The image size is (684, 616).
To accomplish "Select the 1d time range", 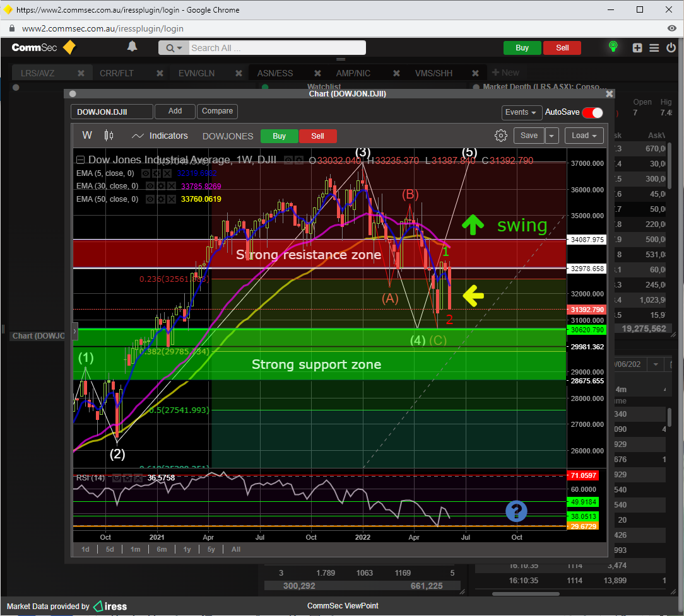I will pyautogui.click(x=86, y=549).
